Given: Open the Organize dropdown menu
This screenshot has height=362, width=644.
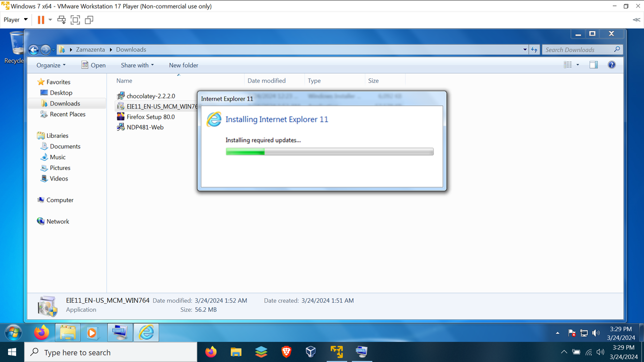Looking at the screenshot, I should pos(51,65).
